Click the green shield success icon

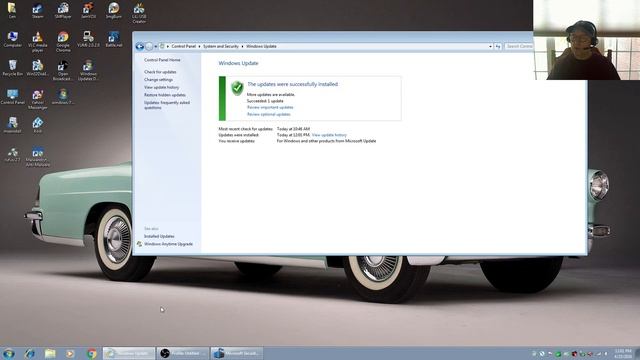[x=237, y=88]
